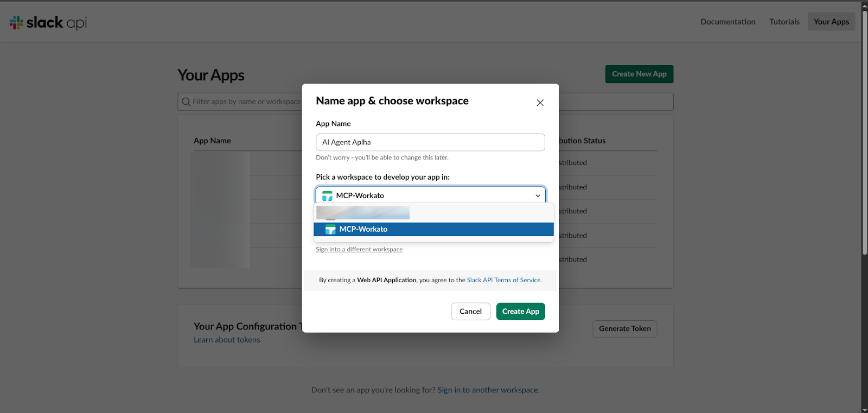
Task: Cancel the app creation dialog
Action: pos(470,312)
